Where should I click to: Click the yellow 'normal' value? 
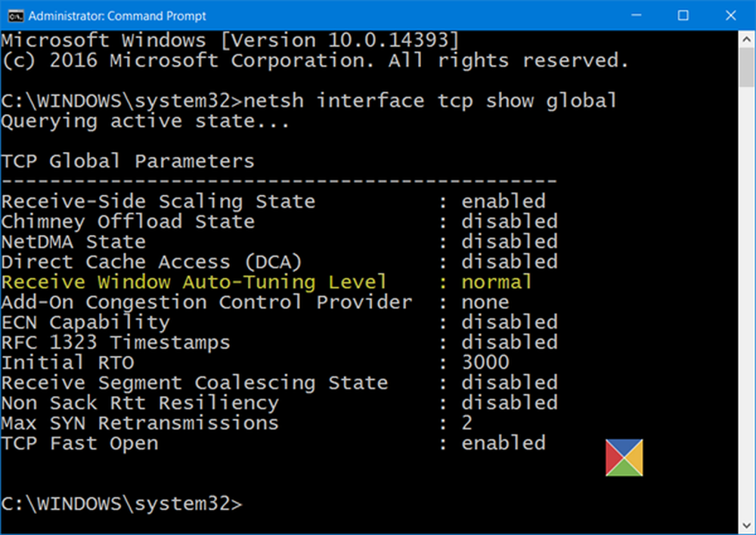point(497,282)
